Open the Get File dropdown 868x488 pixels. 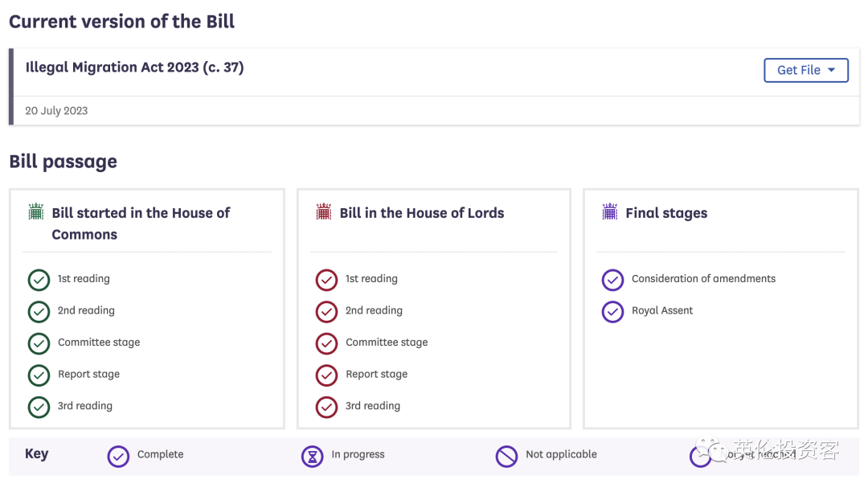click(806, 70)
